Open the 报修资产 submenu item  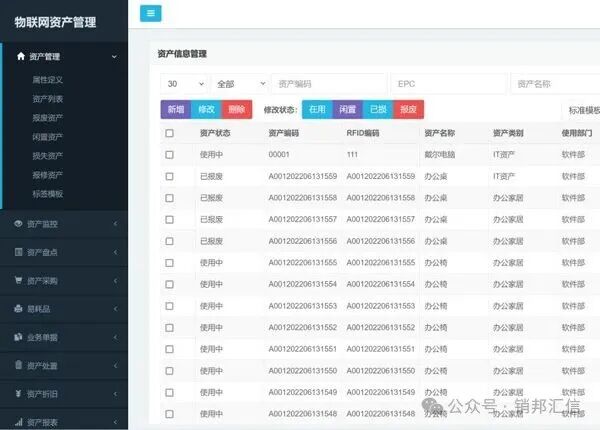(x=47, y=175)
